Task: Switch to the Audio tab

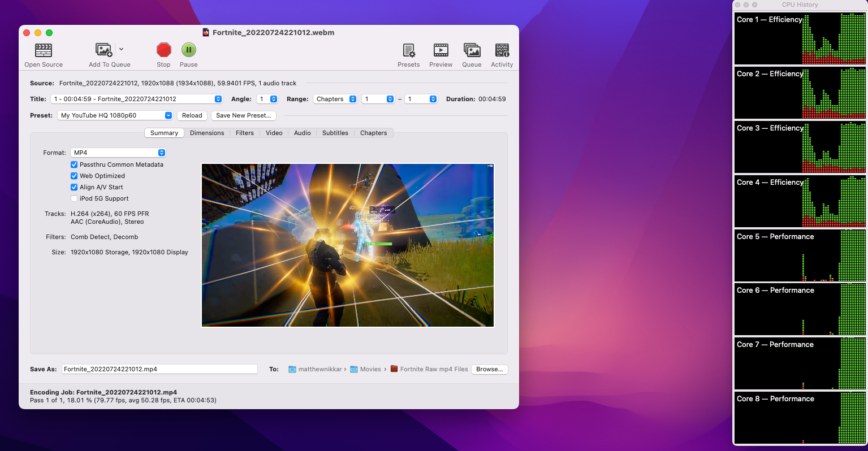Action: click(x=303, y=133)
